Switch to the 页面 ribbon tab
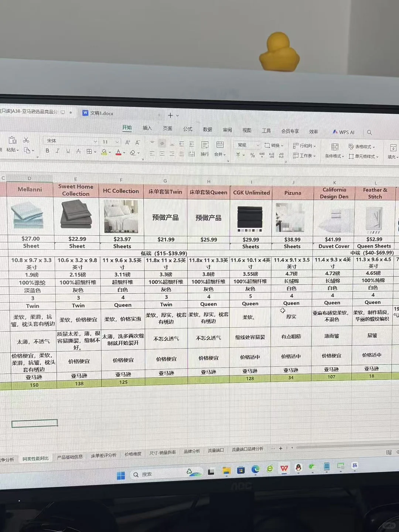This screenshot has width=399, height=532. tap(168, 128)
